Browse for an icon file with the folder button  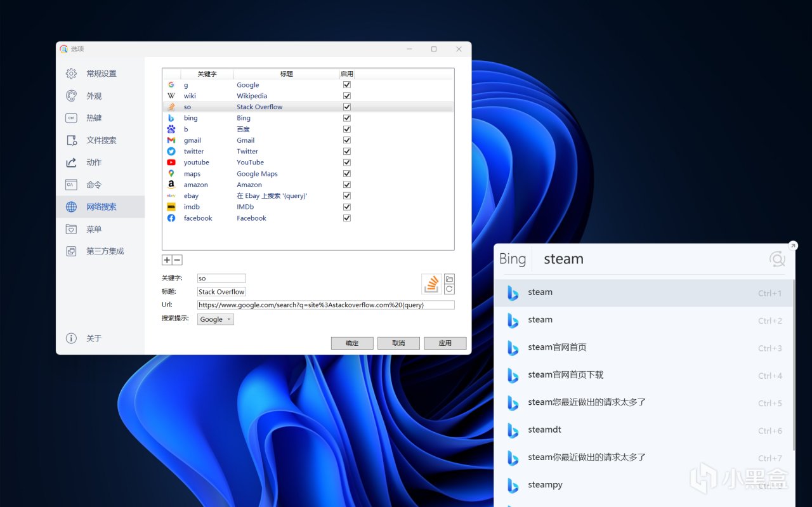(449, 279)
